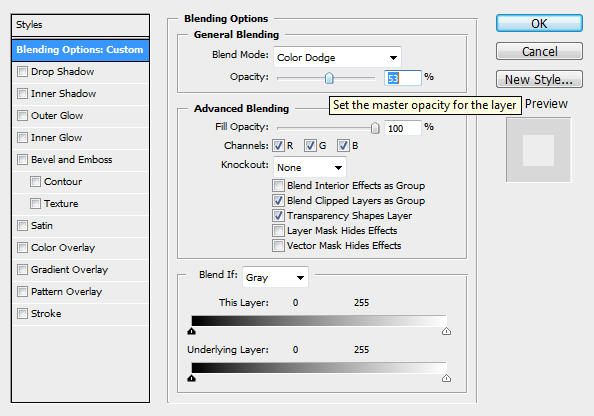The width and height of the screenshot is (594, 416).
Task: Click the Opacity percentage input field
Action: pyautogui.click(x=403, y=78)
